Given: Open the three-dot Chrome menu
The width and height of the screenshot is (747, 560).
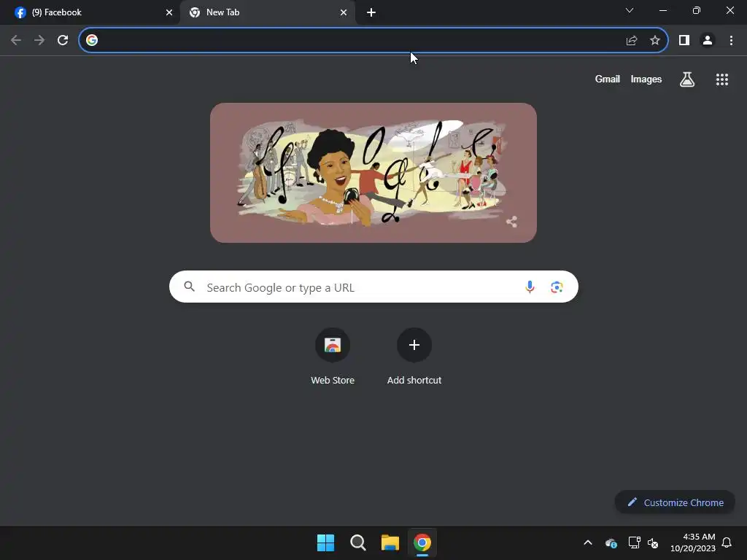Looking at the screenshot, I should coord(731,40).
